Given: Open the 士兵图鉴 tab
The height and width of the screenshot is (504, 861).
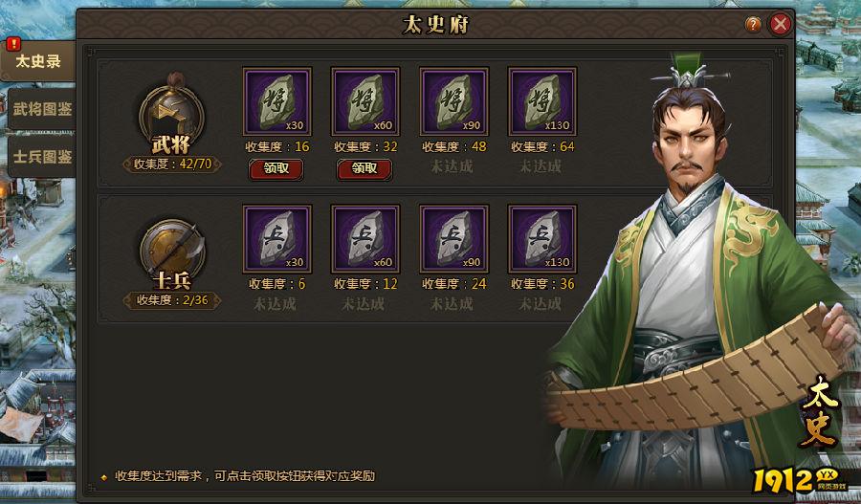Looking at the screenshot, I should point(42,157).
